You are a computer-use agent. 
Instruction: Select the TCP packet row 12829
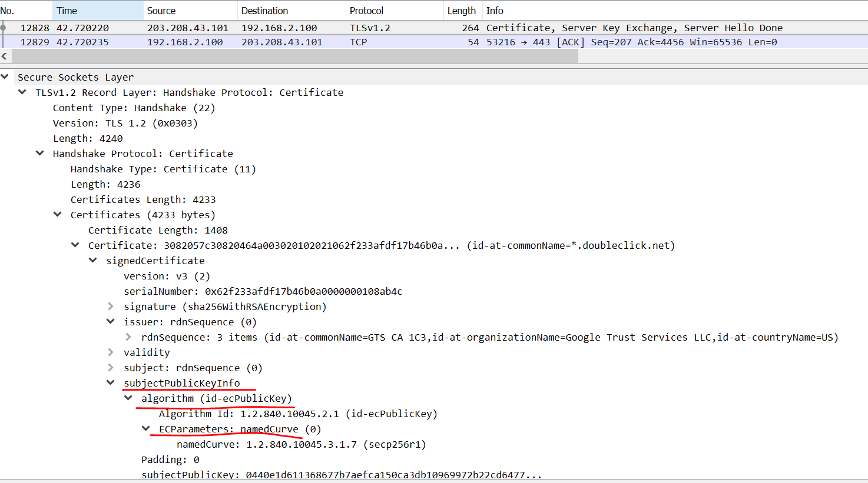click(x=294, y=42)
